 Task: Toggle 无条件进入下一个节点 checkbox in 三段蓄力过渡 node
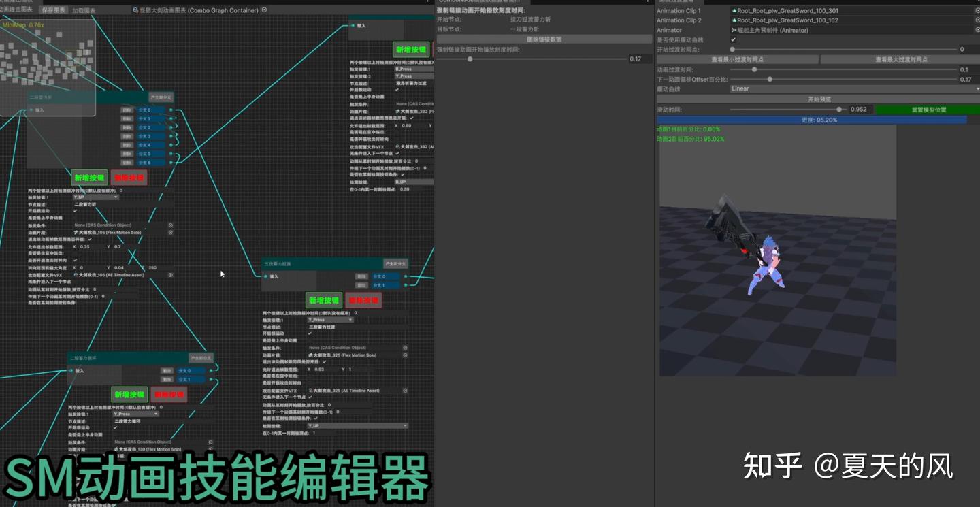[310, 397]
